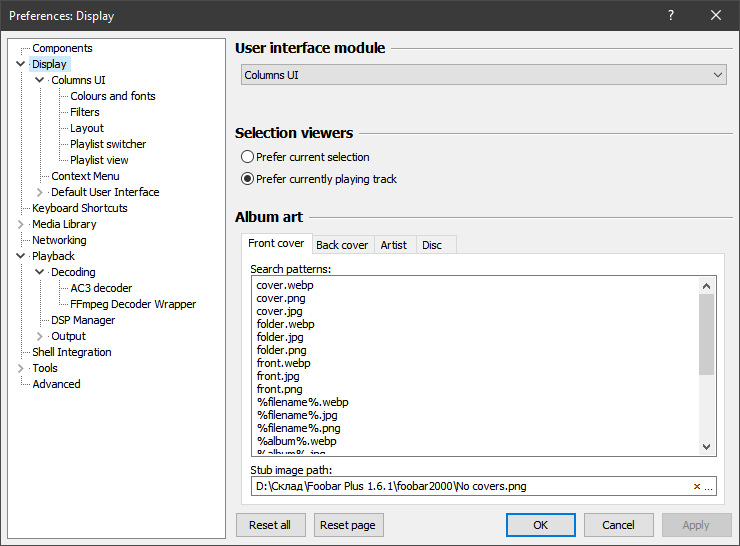Viewport: 740px width, 546px height.
Task: Open the User interface module dropdown
Action: (484, 75)
